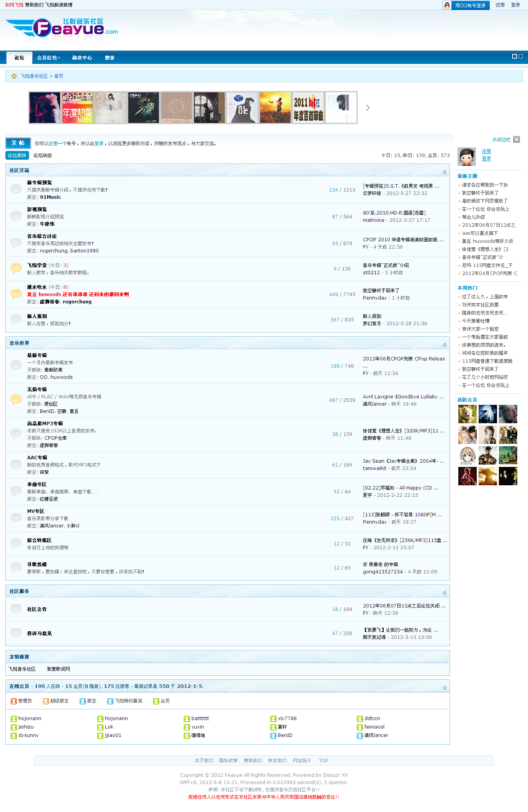Screen dimensions: 528x812
Task: Click the 新人报到 forum bubble icon
Action: [x=16, y=319]
